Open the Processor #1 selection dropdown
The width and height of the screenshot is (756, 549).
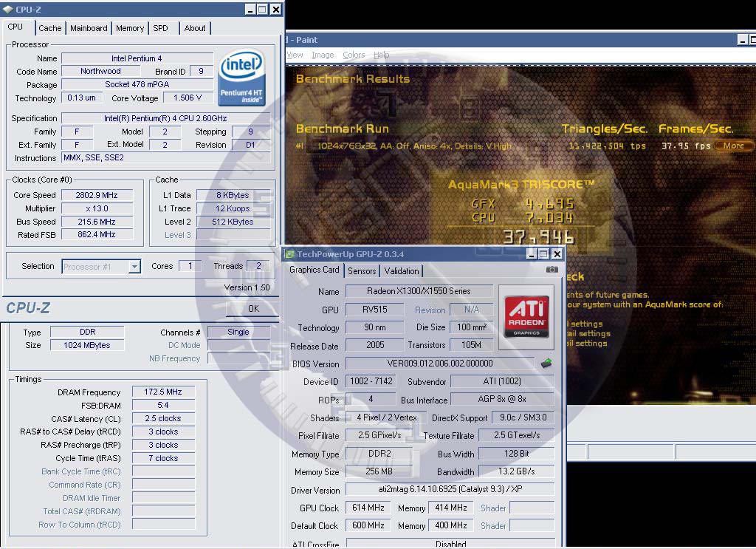134,266
